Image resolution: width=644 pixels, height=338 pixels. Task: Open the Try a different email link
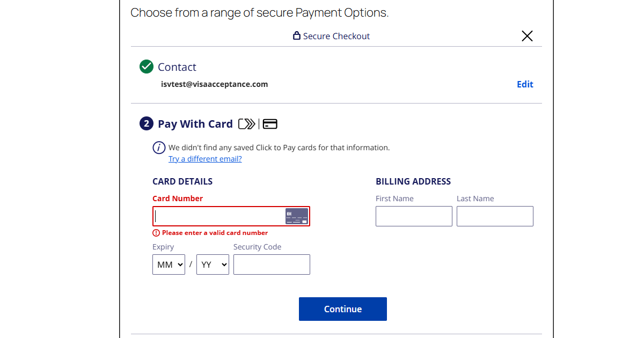coord(205,158)
